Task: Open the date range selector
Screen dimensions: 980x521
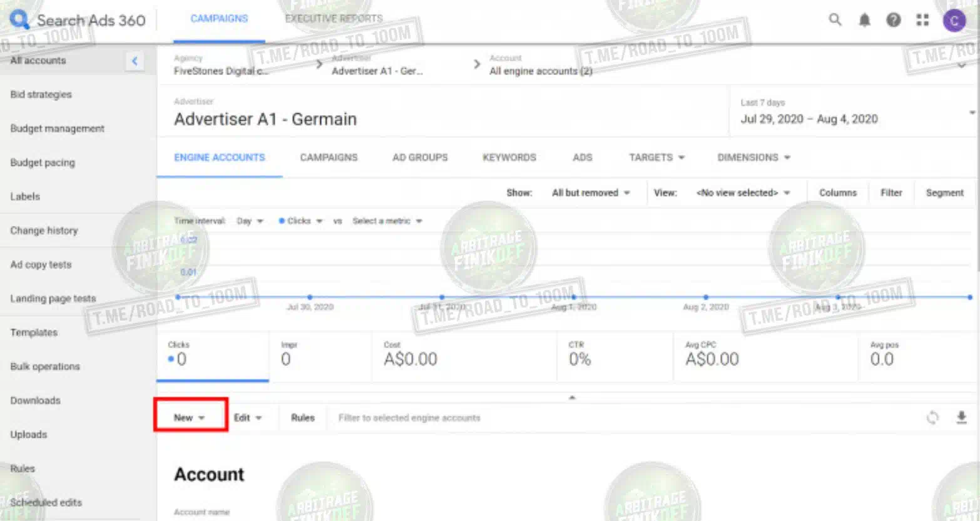Action: coord(854,112)
